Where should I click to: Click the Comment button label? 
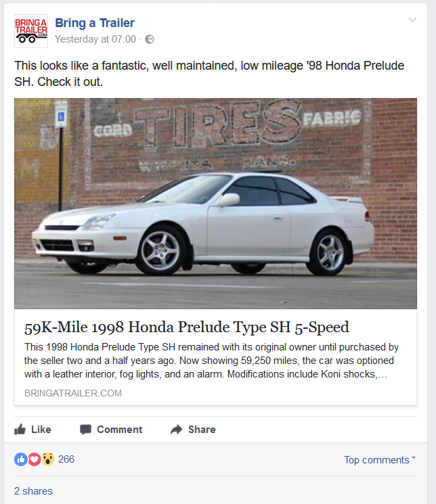120,430
